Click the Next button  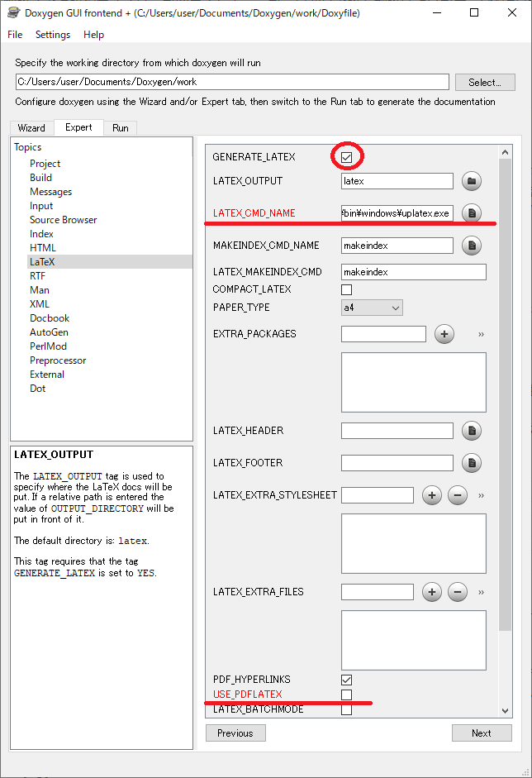tap(482, 733)
